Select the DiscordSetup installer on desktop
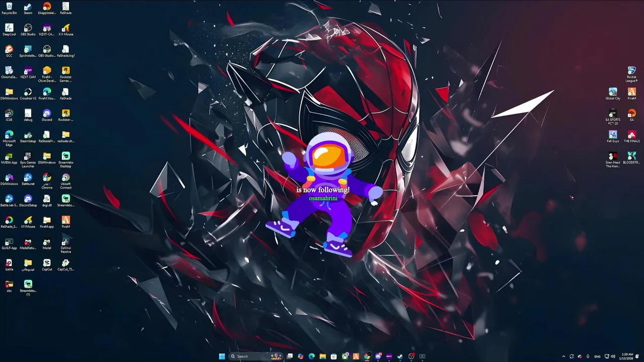The height and width of the screenshot is (362, 644). click(28, 201)
